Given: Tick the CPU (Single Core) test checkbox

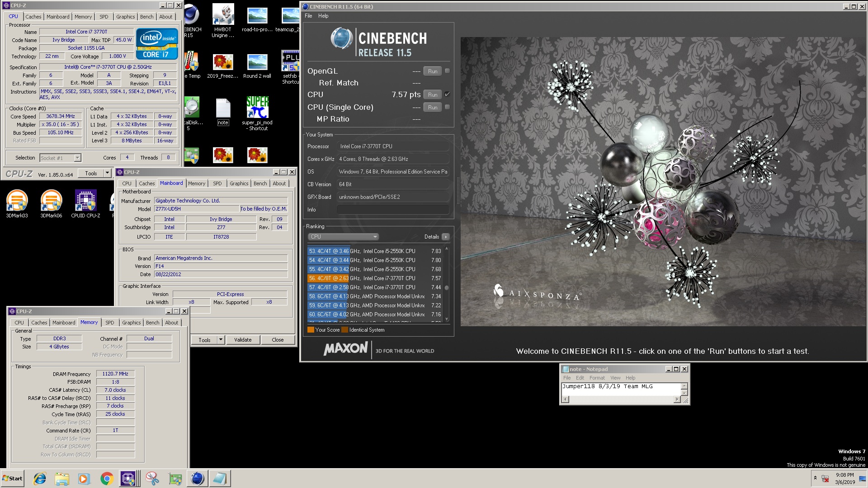Looking at the screenshot, I should tap(447, 107).
